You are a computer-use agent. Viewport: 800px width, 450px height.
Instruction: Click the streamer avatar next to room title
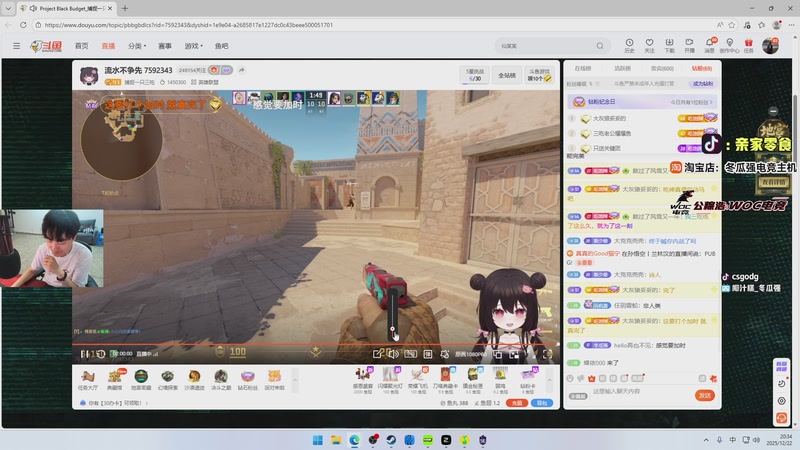tap(89, 75)
